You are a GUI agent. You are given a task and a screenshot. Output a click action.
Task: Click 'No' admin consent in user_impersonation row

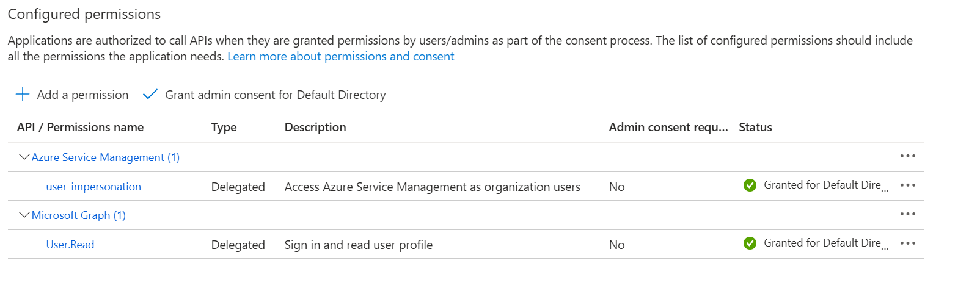tap(617, 187)
